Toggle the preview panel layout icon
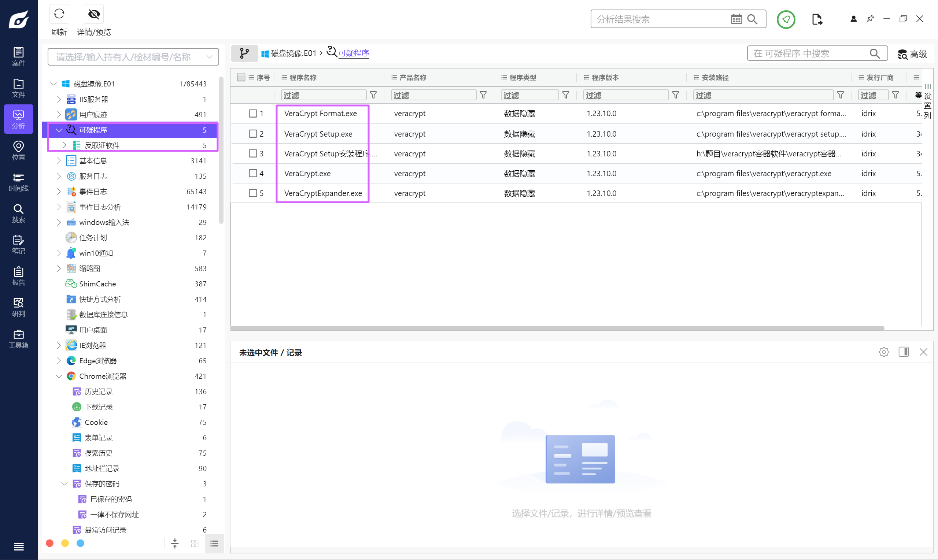Screen dimensions: 938x560 pos(904,352)
